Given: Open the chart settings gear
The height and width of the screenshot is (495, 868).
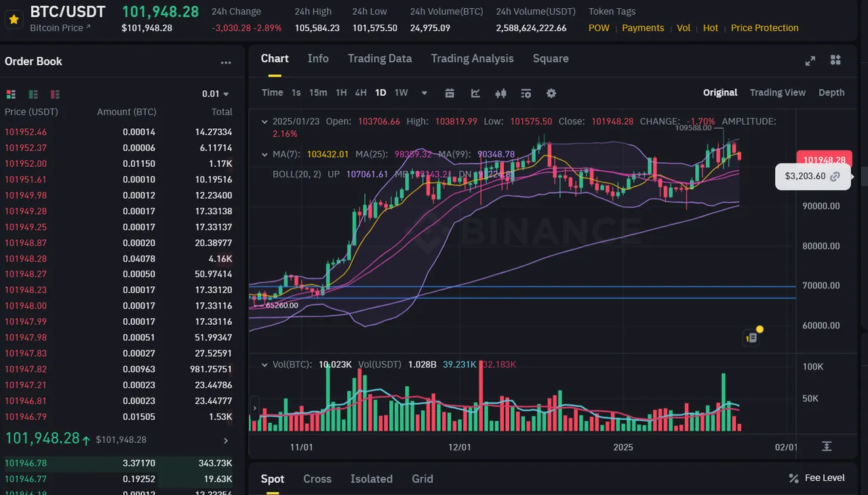Looking at the screenshot, I should [x=551, y=94].
